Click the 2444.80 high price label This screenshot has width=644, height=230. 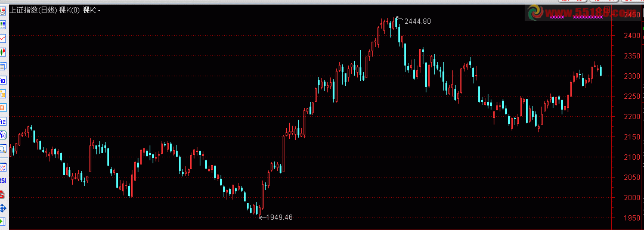(x=417, y=21)
